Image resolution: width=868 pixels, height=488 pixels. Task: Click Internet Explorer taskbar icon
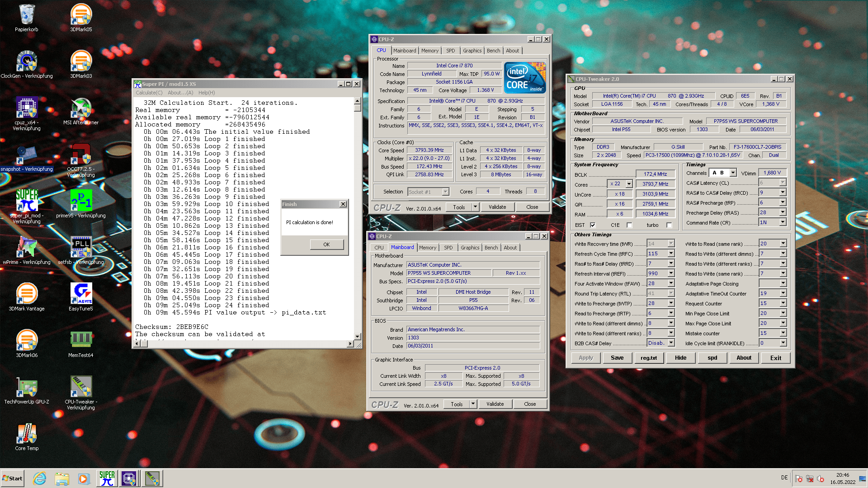40,479
